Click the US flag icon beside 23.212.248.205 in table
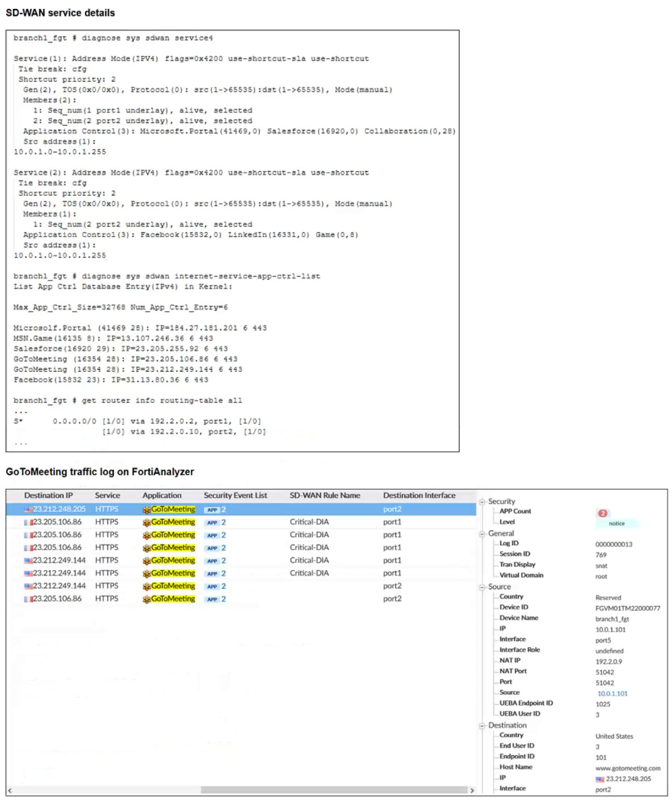Screen dimensions: 672x800 click(28, 509)
